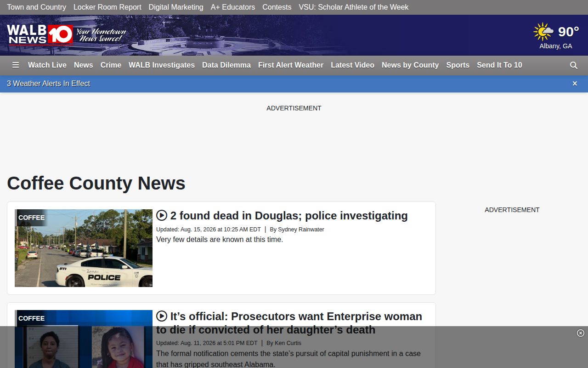Click COFFEE tag on police thumbnail
Viewport: 588px width, 368px height.
[31, 218]
